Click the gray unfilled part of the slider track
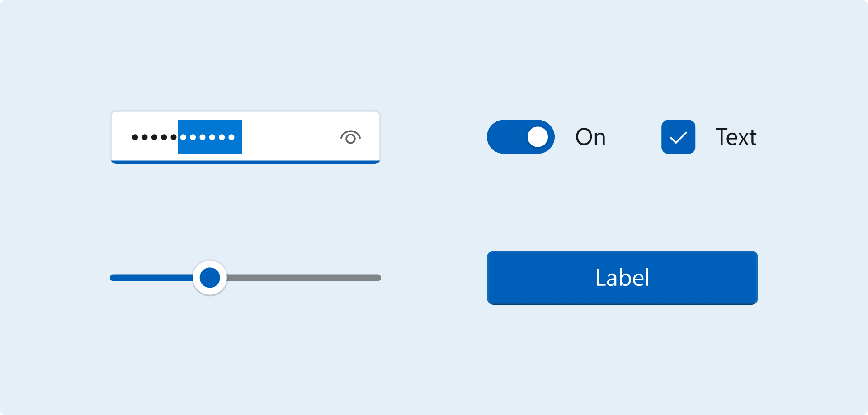The image size is (868, 415). coord(304,278)
